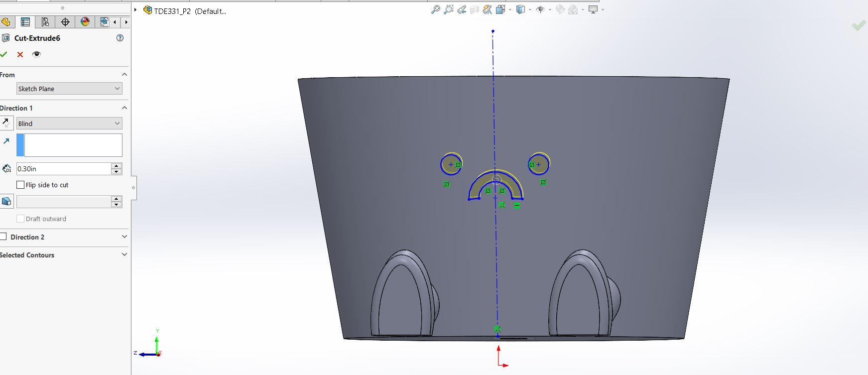The height and width of the screenshot is (375, 868).
Task: Open the Sketch Plane start condition dropdown
Action: click(69, 89)
